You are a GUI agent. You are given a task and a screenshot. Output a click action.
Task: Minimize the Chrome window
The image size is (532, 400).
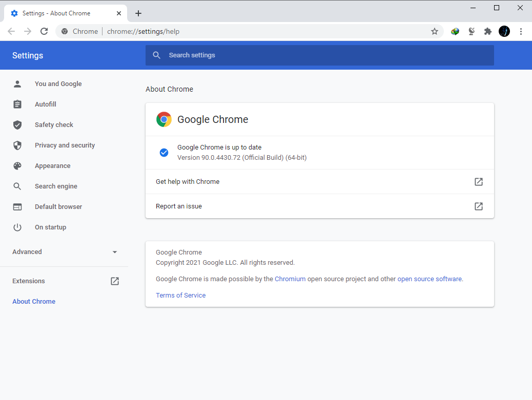tap(473, 8)
